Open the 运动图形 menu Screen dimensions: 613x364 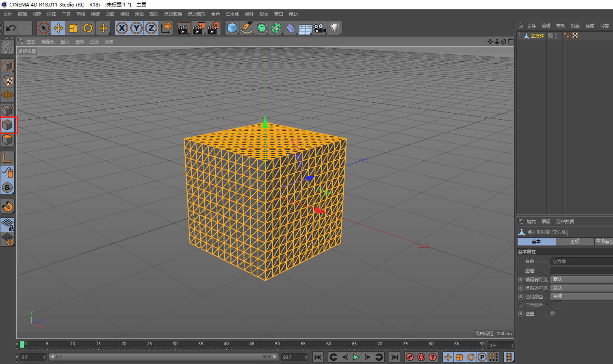[x=197, y=14]
